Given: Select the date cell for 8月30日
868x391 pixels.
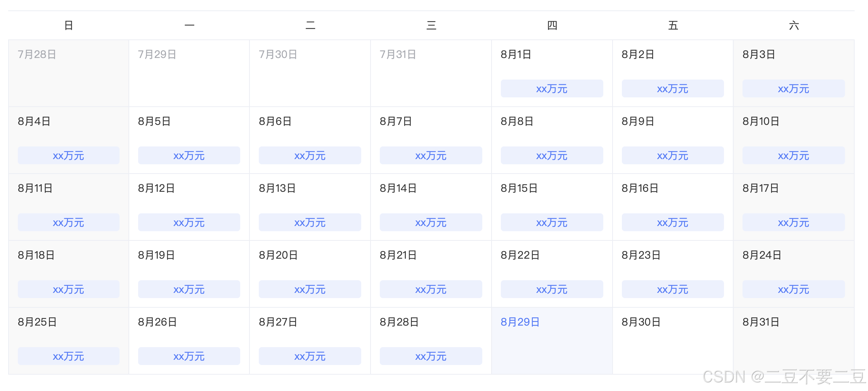Looking at the screenshot, I should click(x=641, y=322).
